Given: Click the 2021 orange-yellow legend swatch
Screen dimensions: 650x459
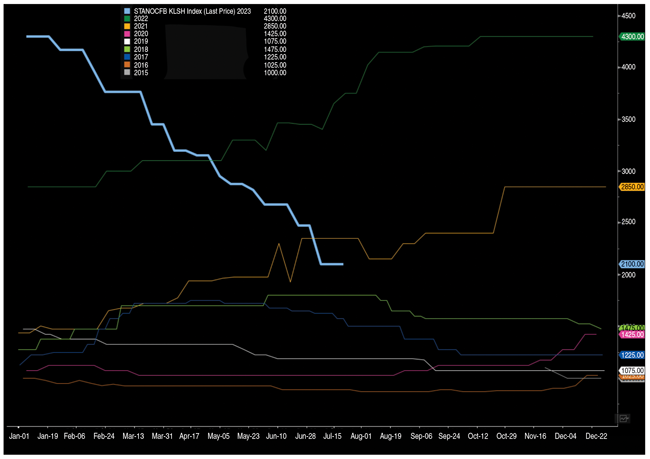Looking at the screenshot, I should pos(125,25).
